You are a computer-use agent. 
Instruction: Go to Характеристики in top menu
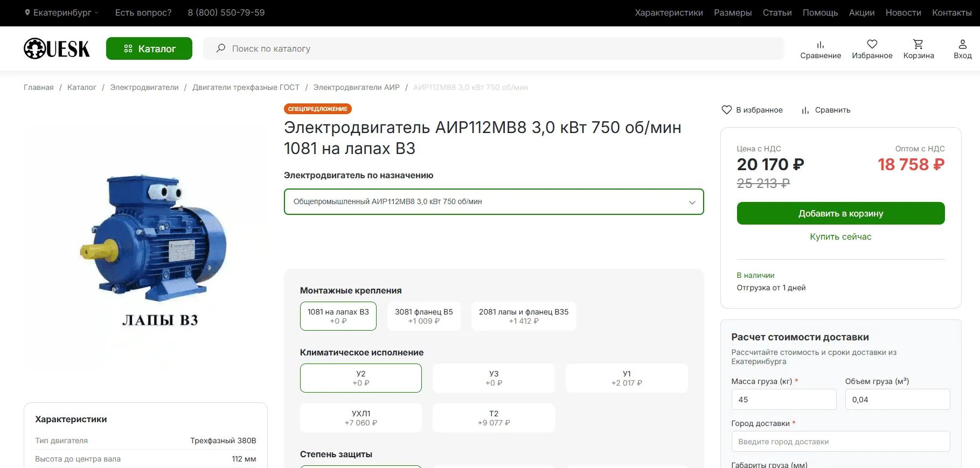click(x=669, y=13)
